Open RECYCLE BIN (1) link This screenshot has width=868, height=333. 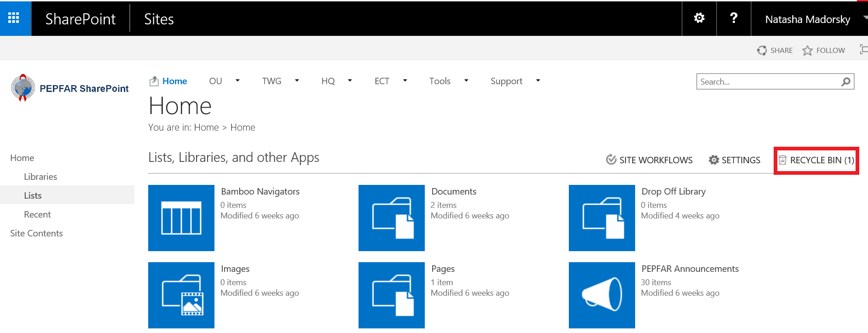[x=822, y=160]
